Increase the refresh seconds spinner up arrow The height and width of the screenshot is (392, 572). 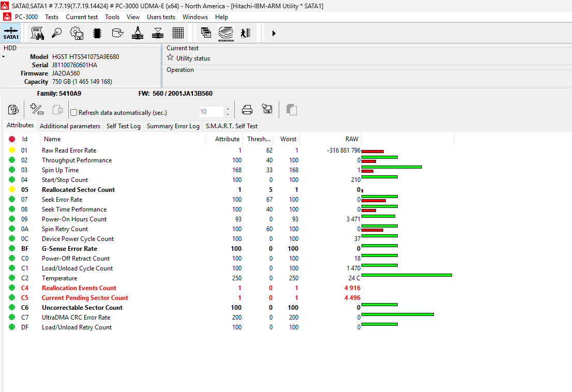point(228,109)
